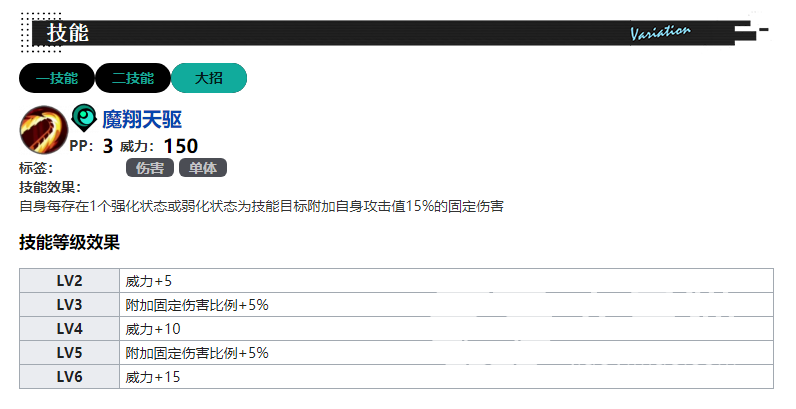The image size is (796, 409).
Task: Click the round flaming skill icon
Action: click(x=43, y=129)
